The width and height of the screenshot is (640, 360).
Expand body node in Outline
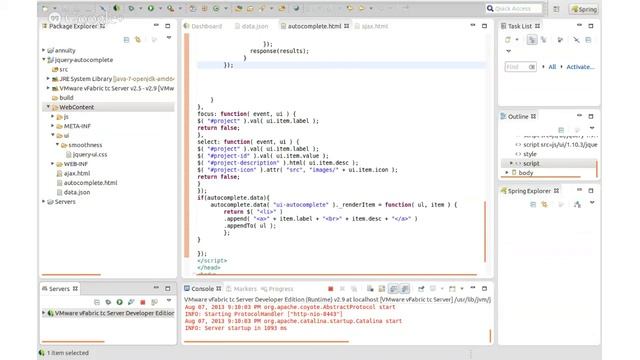click(x=507, y=173)
